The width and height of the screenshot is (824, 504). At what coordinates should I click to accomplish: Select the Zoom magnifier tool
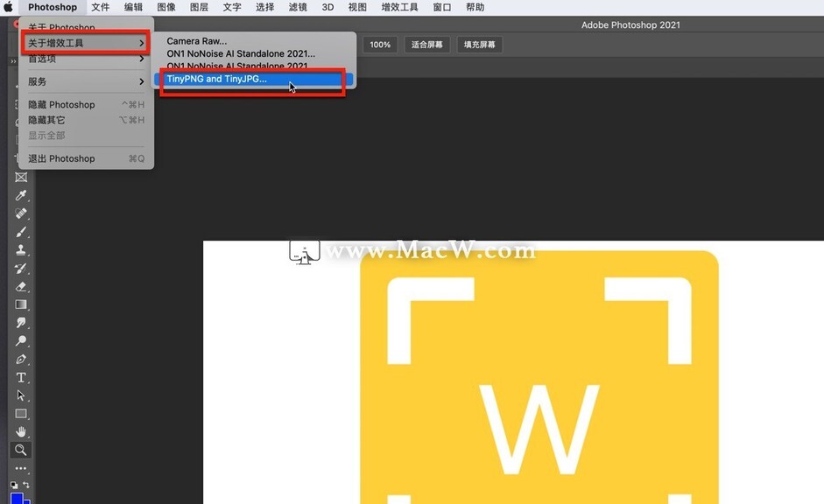(21, 450)
